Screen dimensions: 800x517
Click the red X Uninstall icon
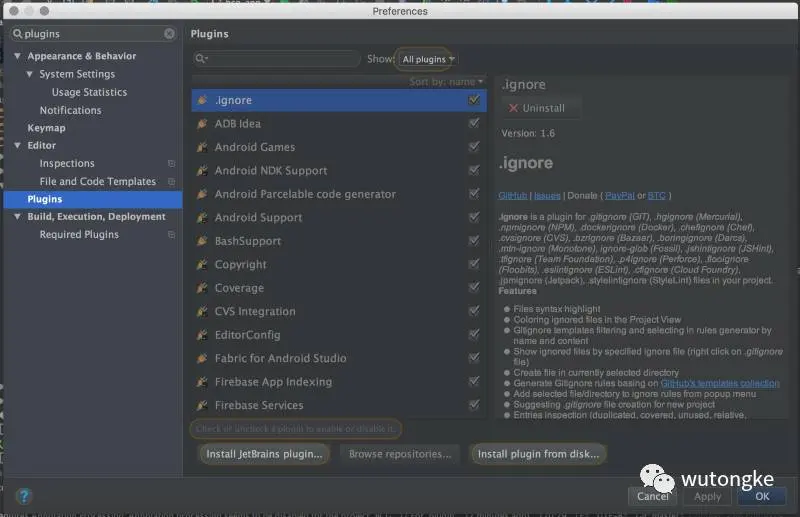[513, 108]
